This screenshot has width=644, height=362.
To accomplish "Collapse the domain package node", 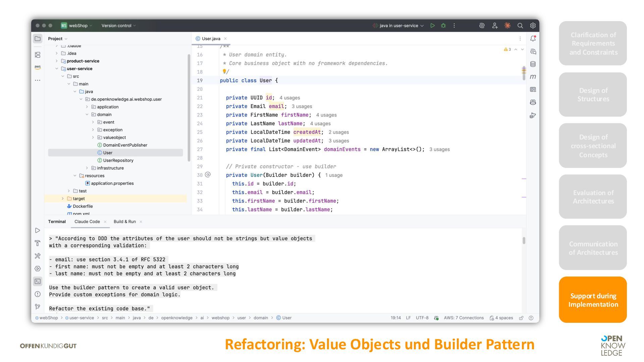I will click(87, 115).
